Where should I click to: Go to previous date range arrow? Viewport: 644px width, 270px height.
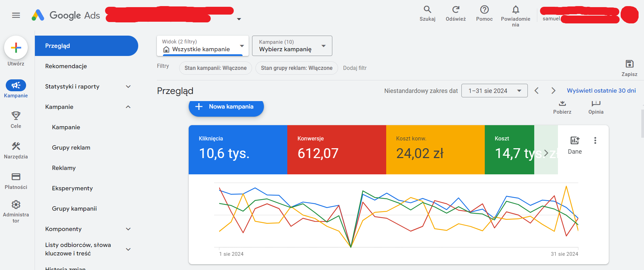click(x=537, y=91)
